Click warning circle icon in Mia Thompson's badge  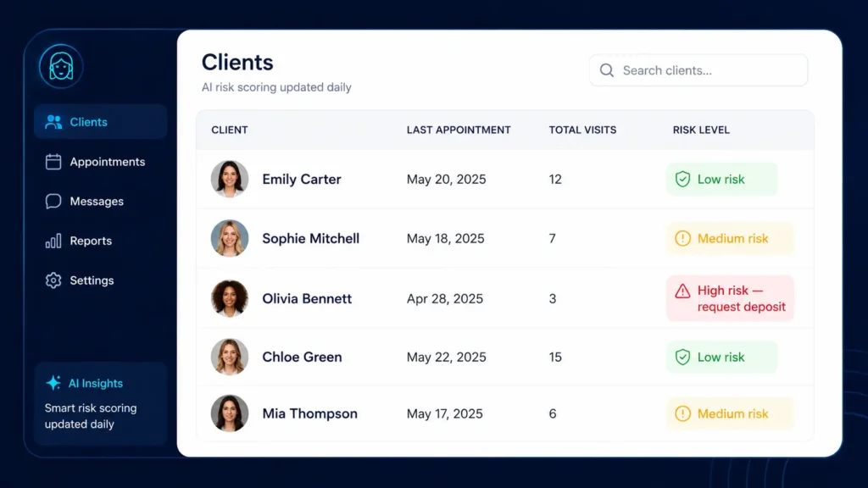pos(682,413)
